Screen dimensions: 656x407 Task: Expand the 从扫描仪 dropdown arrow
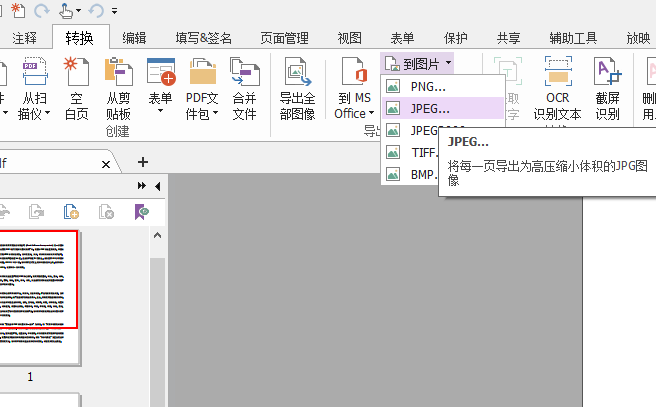(x=47, y=113)
